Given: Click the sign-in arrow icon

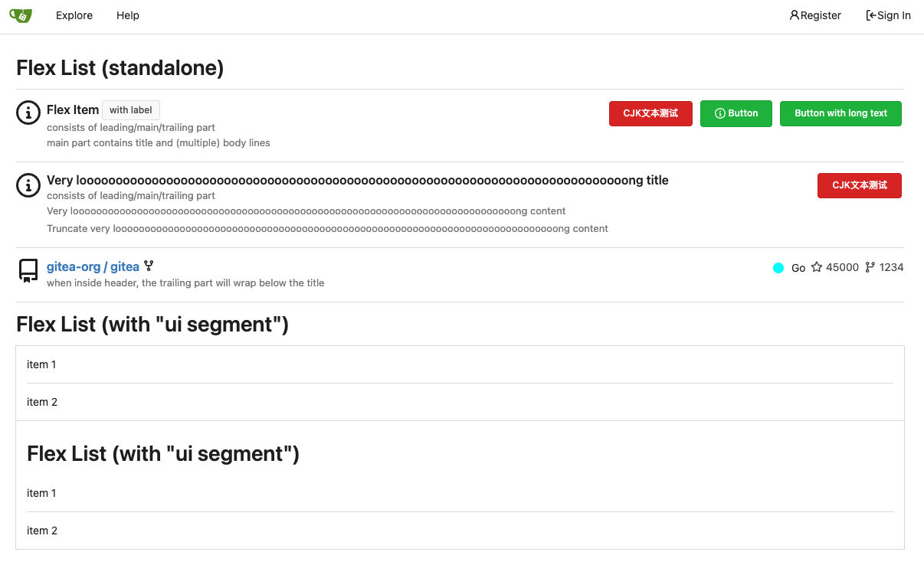Looking at the screenshot, I should (871, 15).
